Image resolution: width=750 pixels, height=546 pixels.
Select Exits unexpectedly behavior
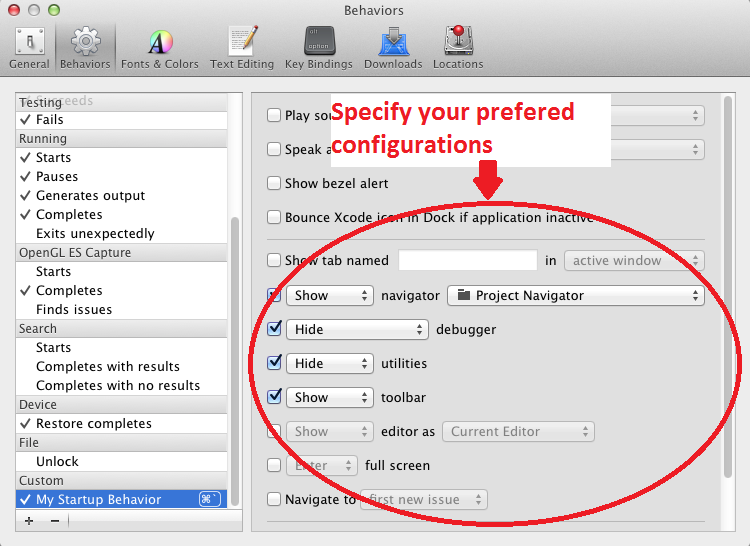(121, 233)
